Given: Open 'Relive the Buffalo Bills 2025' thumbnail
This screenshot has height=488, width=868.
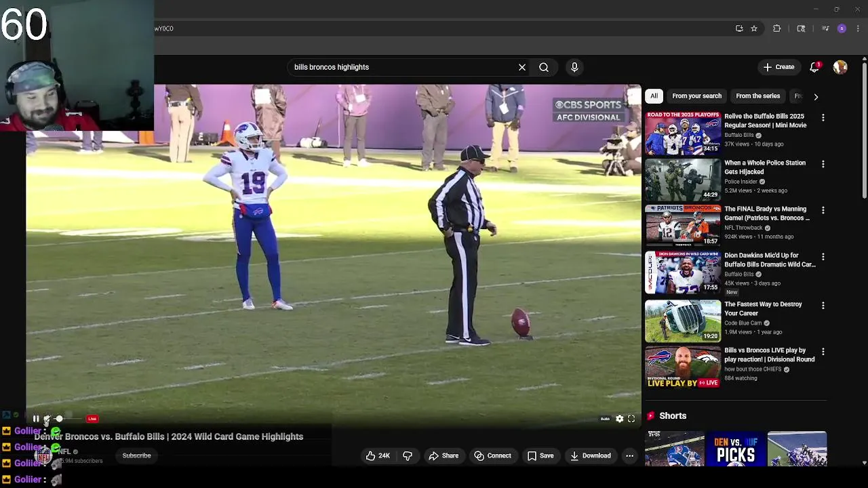Looking at the screenshot, I should tap(683, 133).
